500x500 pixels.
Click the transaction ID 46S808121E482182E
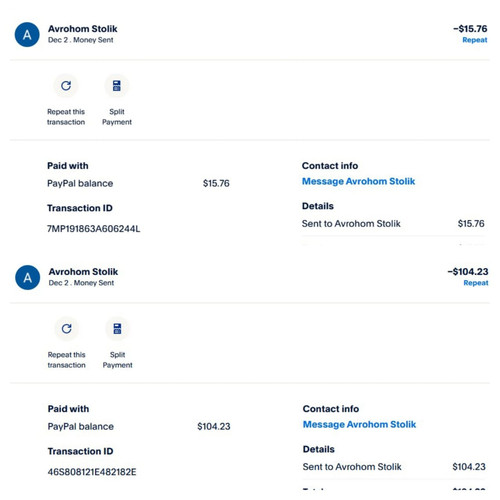tap(92, 472)
